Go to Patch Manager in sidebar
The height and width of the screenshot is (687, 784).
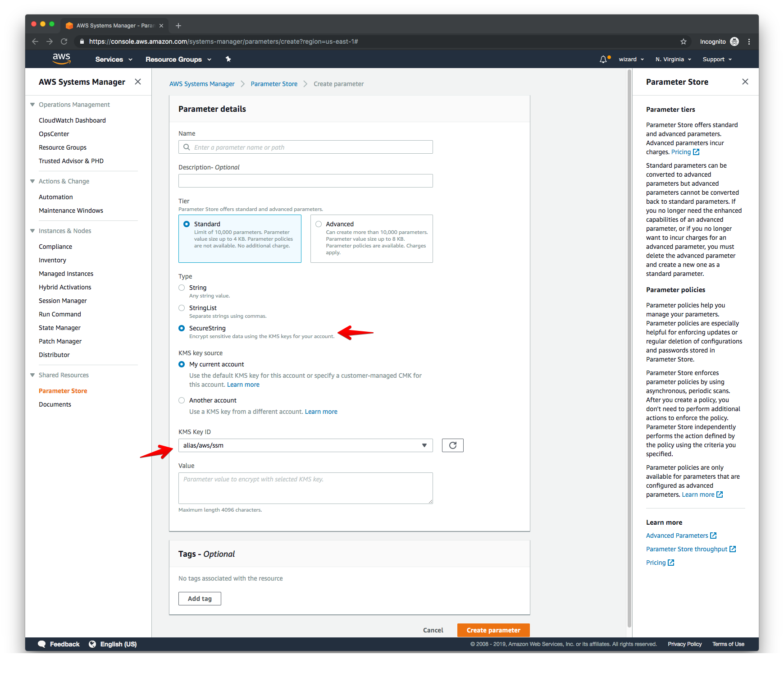pos(60,341)
